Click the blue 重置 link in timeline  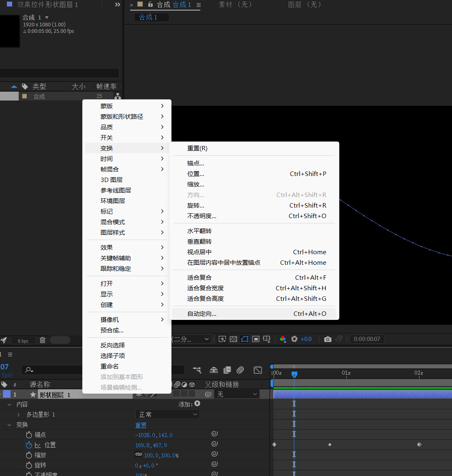tap(141, 425)
